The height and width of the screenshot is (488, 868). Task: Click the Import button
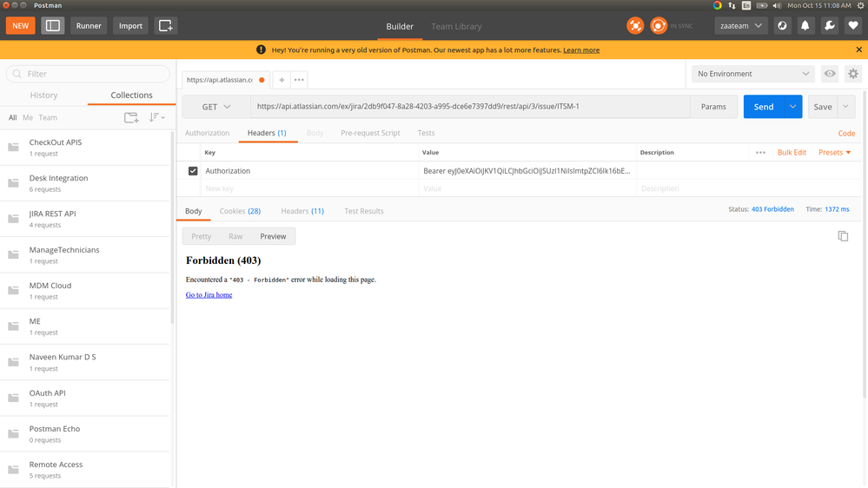pyautogui.click(x=130, y=26)
